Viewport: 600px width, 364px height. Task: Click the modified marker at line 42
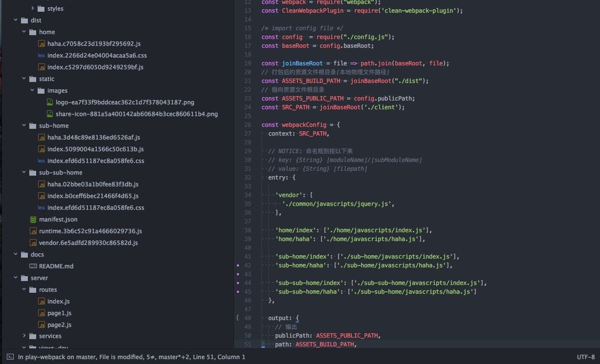pos(238,265)
